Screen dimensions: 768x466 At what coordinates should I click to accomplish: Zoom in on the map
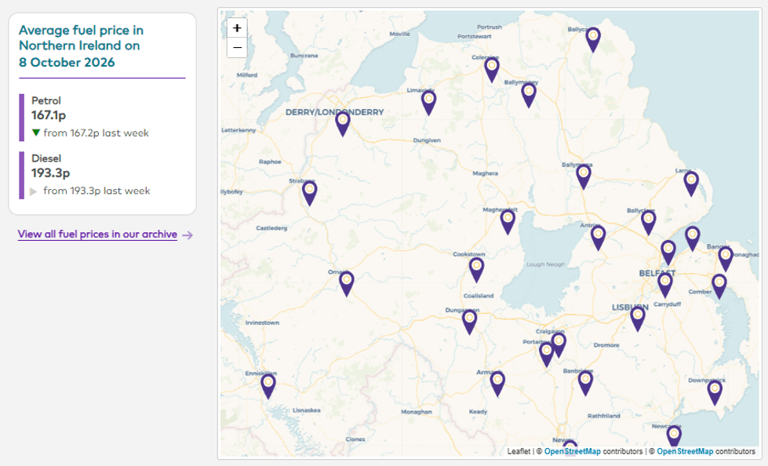pyautogui.click(x=237, y=28)
